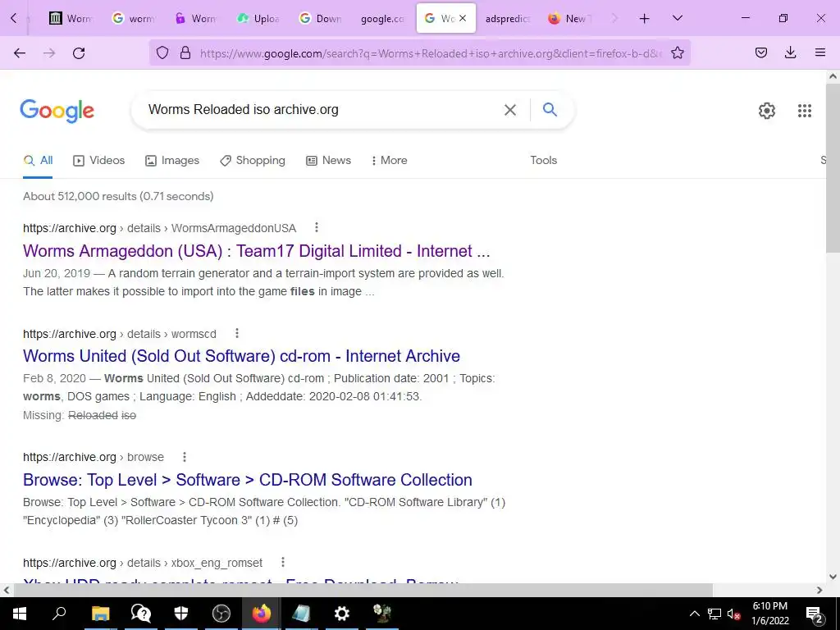This screenshot has width=840, height=630.
Task: Open the tracking protection shield icon
Action: click(x=162, y=52)
